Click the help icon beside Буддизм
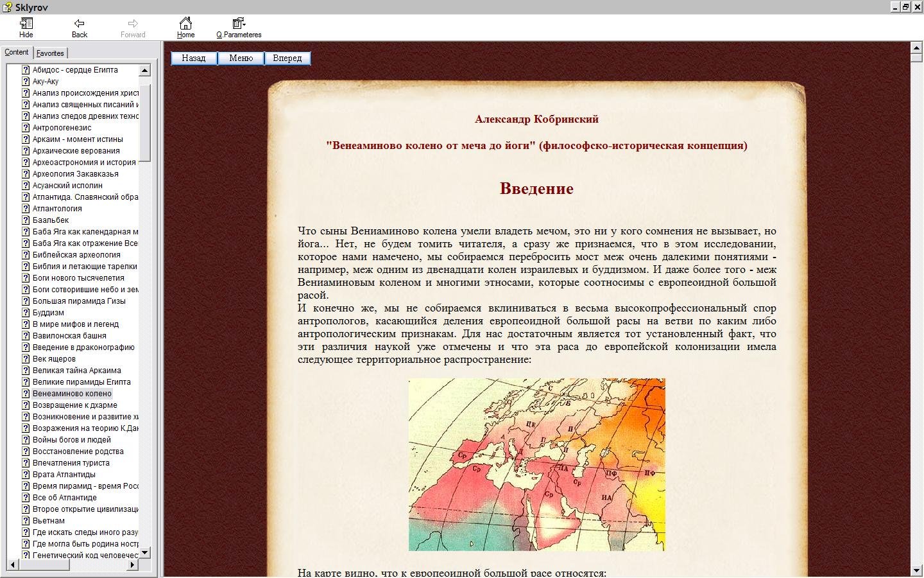 [x=26, y=313]
